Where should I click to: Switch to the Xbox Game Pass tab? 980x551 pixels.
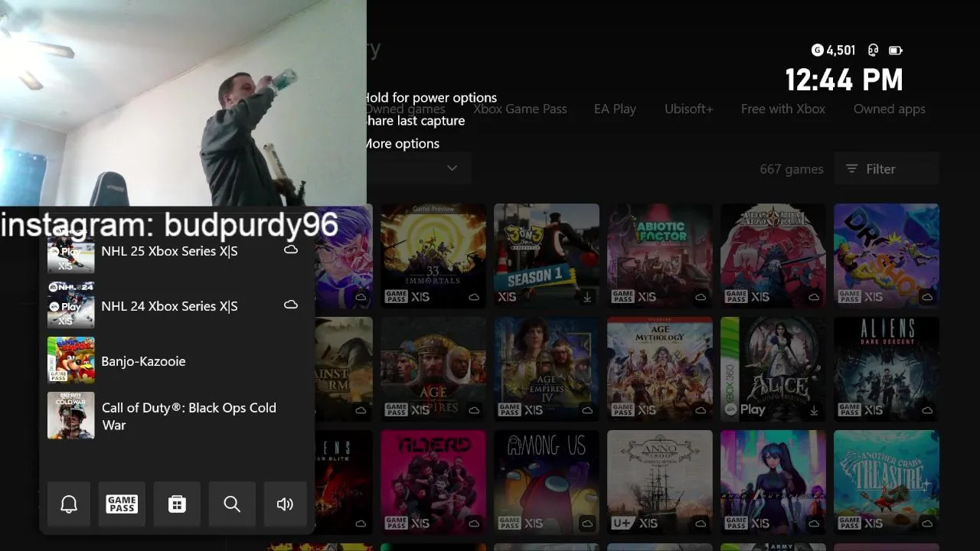[x=520, y=109]
